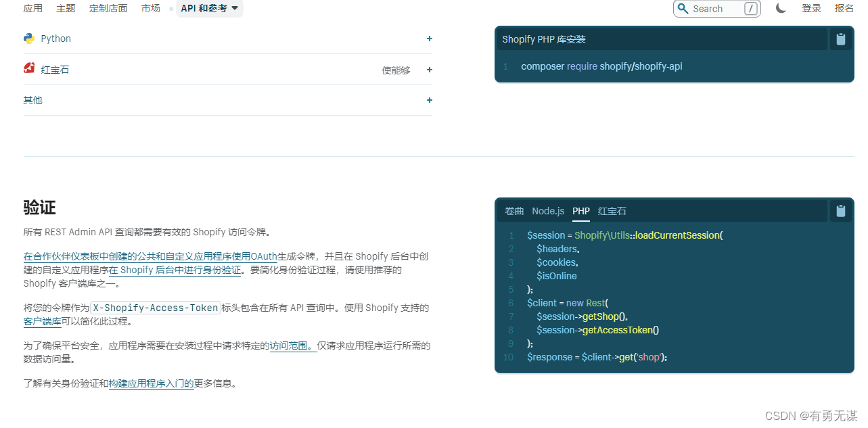
Task: Click the slash shortcut key badge in Search
Action: pyautogui.click(x=751, y=9)
